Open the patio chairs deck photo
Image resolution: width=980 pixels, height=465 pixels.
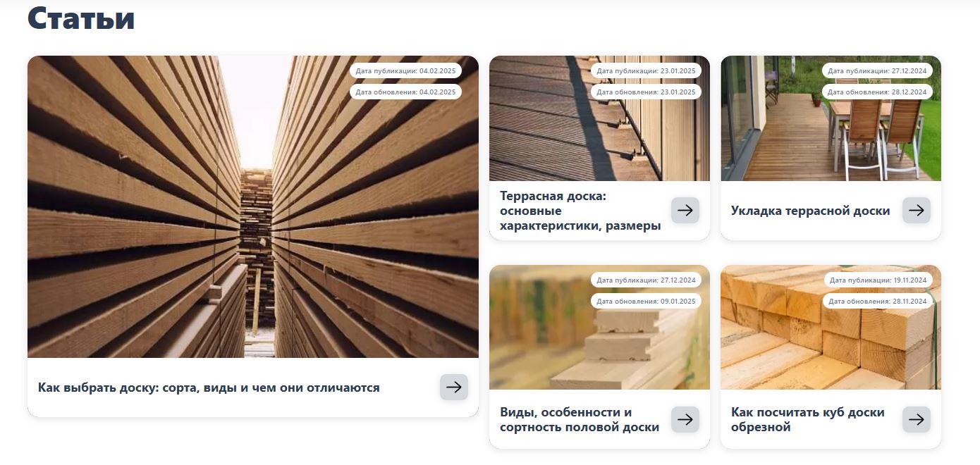pos(831,118)
